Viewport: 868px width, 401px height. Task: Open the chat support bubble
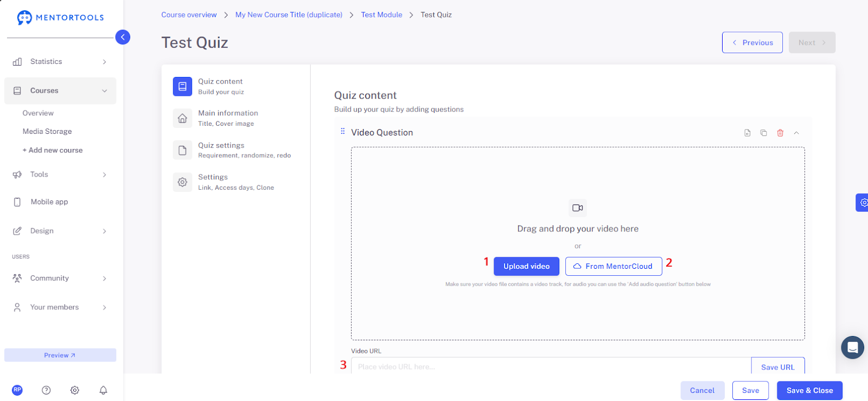click(x=852, y=347)
